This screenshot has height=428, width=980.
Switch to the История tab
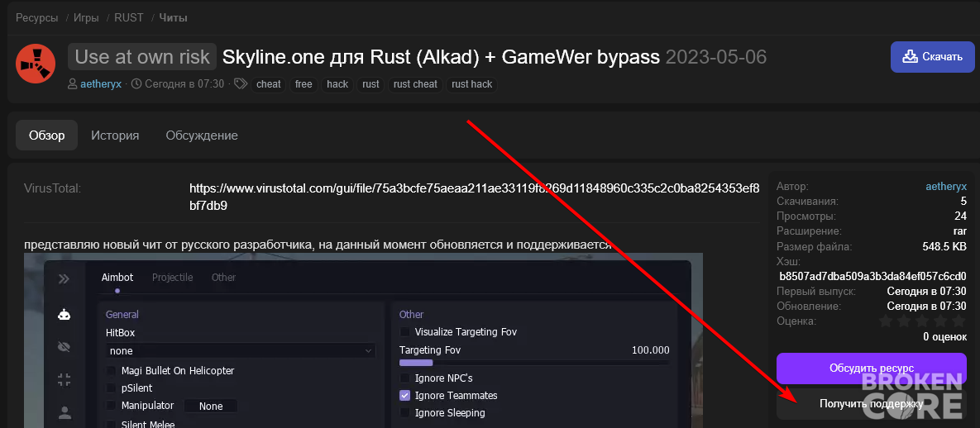pos(115,136)
